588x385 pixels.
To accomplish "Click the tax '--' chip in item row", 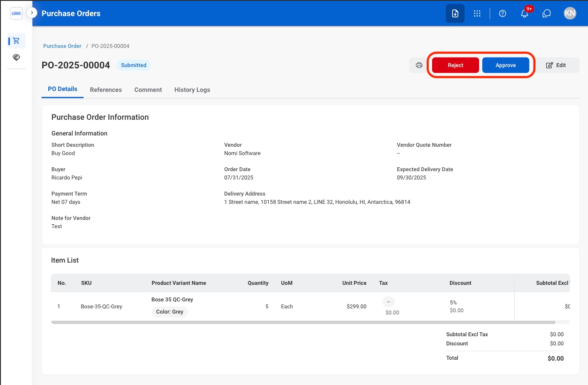I will [389, 302].
